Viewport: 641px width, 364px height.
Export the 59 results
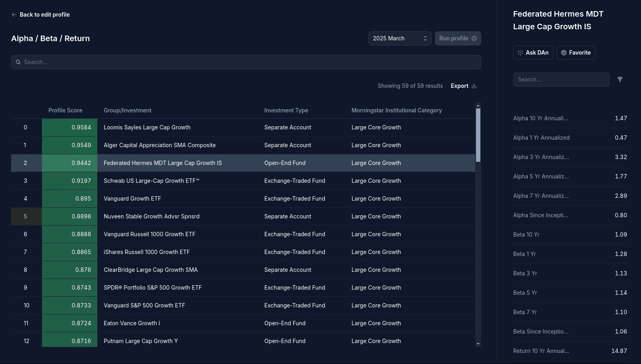click(459, 85)
